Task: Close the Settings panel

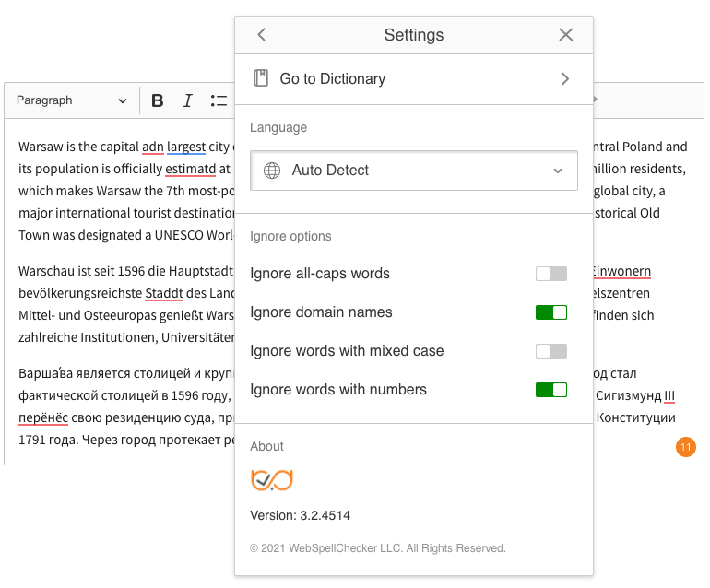Action: click(x=565, y=35)
